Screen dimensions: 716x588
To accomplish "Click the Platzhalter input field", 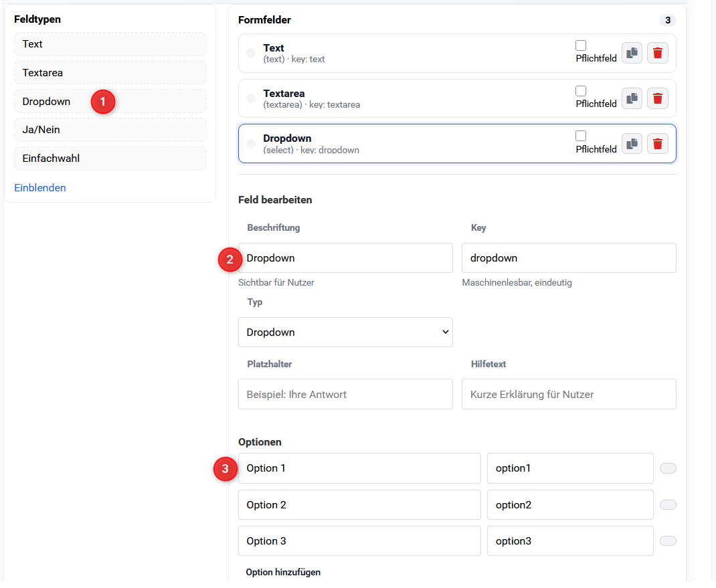I will click(345, 395).
